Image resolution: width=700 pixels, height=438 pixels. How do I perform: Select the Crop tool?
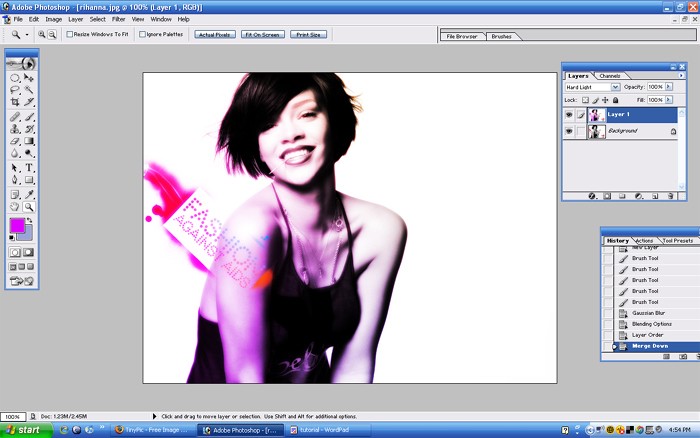point(15,102)
